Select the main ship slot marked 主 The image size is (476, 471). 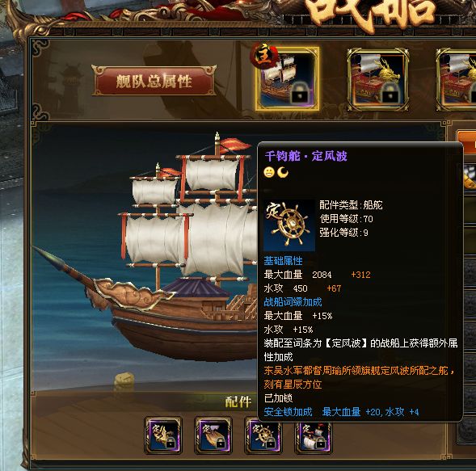pyautogui.click(x=287, y=80)
